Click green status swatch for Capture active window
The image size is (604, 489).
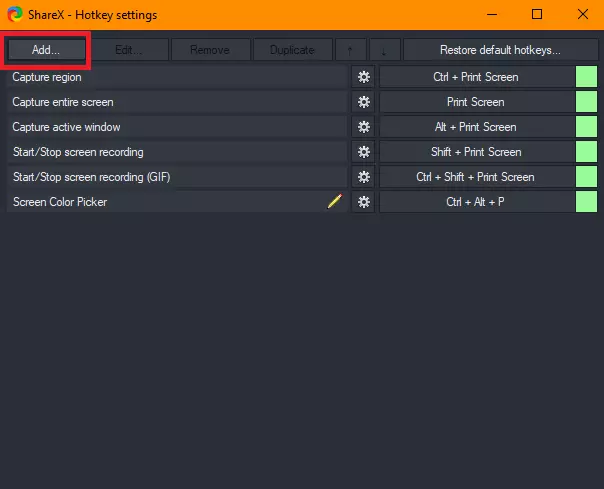coord(586,127)
